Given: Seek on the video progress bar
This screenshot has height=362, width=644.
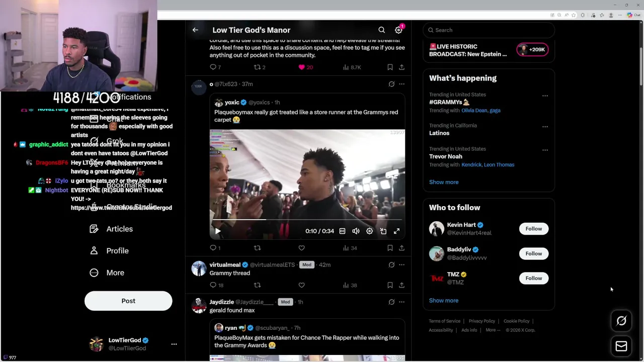Looking at the screenshot, I should coord(307,220).
